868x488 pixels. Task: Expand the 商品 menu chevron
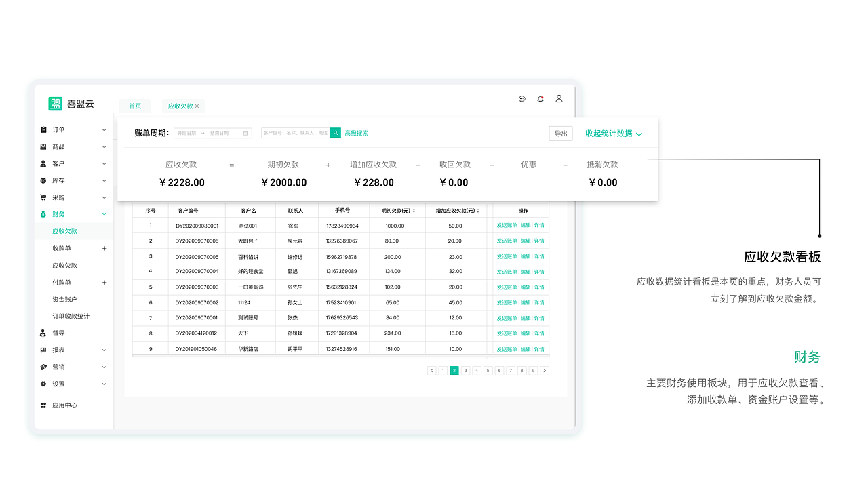104,146
